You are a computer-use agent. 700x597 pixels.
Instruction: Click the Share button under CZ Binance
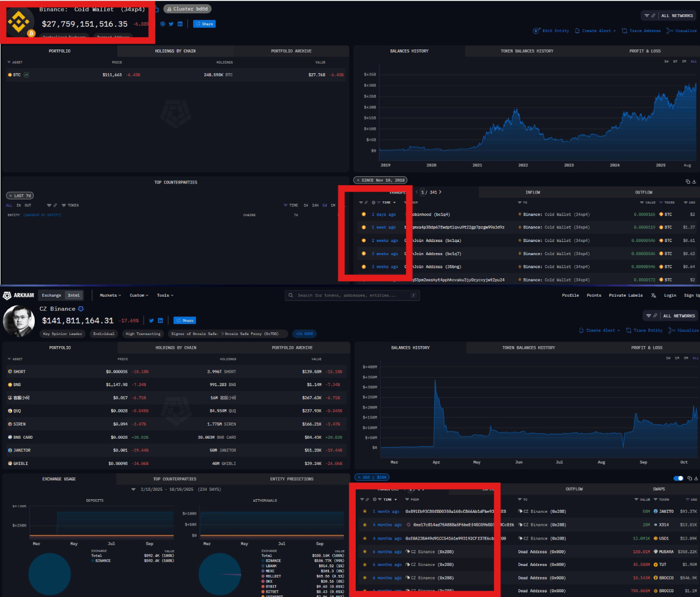[185, 320]
